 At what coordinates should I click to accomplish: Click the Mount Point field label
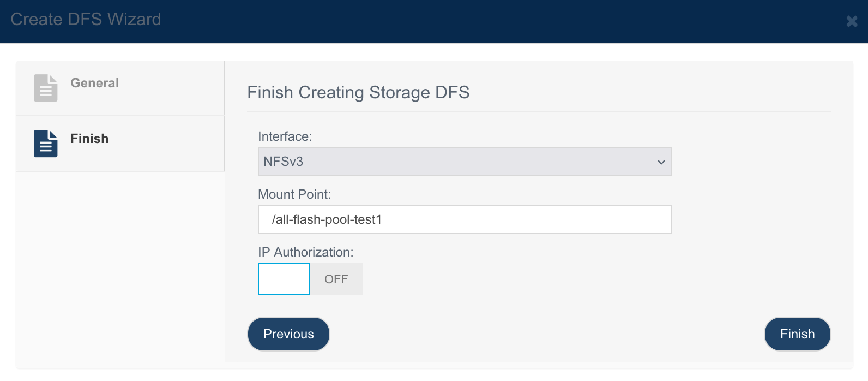click(x=294, y=194)
